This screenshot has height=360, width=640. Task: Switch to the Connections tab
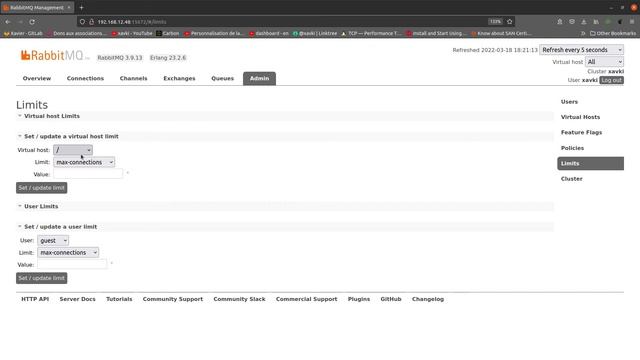point(85,78)
